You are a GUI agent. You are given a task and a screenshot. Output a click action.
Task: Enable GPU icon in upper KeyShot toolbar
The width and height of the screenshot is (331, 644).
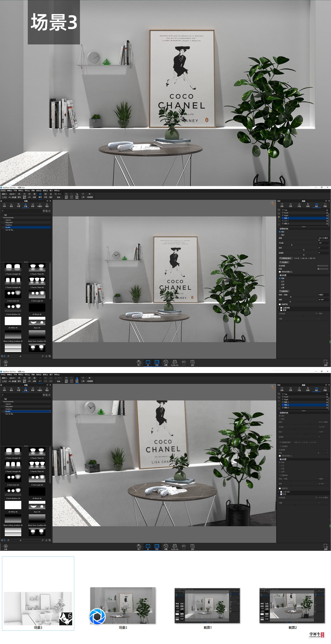[x=29, y=195]
